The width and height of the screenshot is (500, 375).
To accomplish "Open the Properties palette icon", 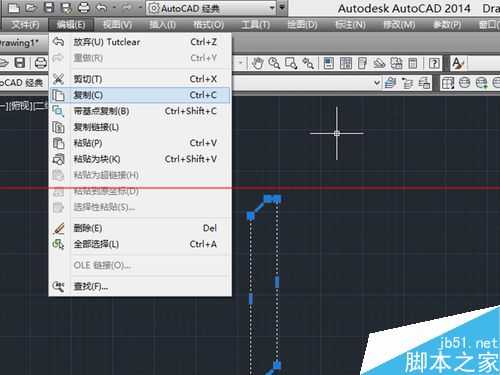I will pos(329,63).
